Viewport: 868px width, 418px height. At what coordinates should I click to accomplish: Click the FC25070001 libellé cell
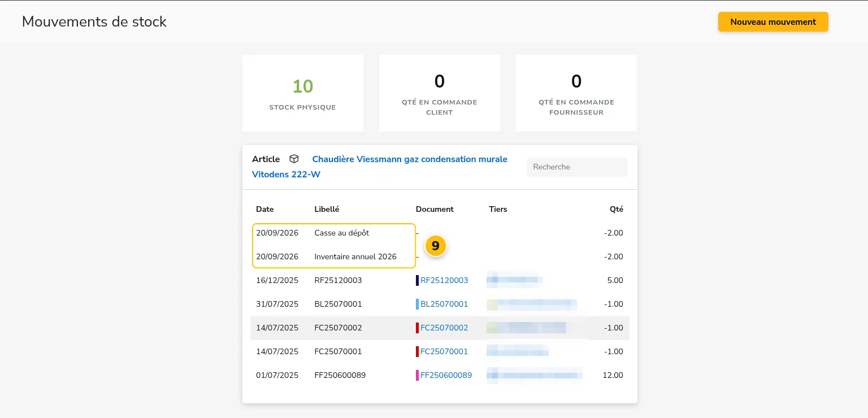coord(338,351)
